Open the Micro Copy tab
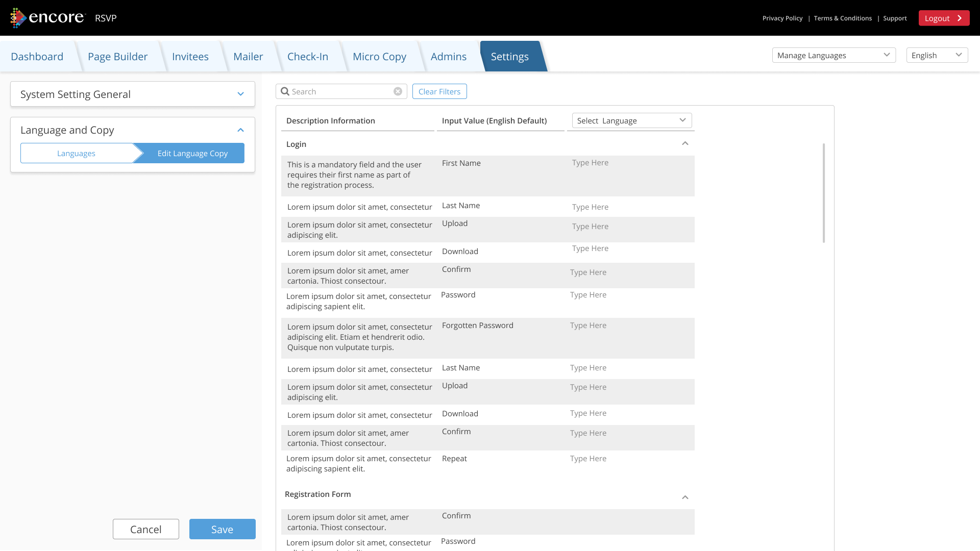 click(x=379, y=57)
